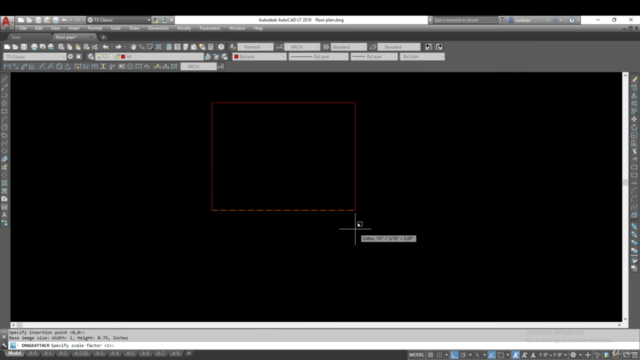Image resolution: width=640 pixels, height=360 pixels.
Task: Select the Hatch tool
Action: [4, 183]
